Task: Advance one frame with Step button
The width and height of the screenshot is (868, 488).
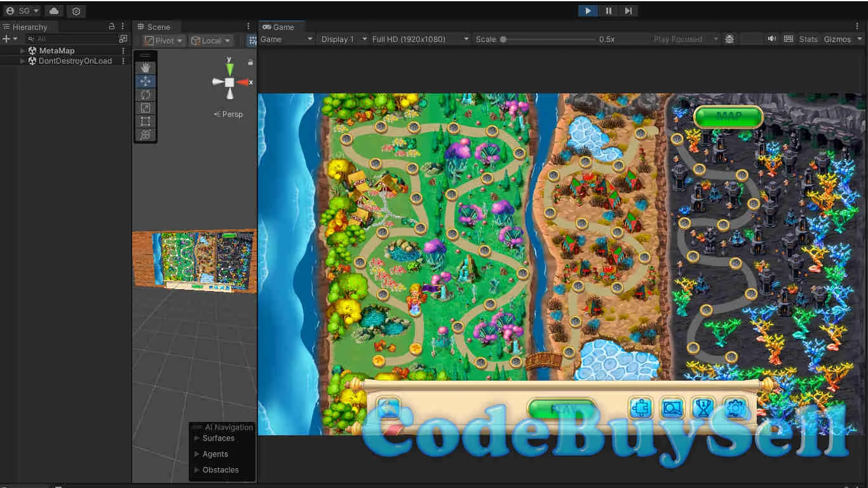Action: [x=628, y=11]
